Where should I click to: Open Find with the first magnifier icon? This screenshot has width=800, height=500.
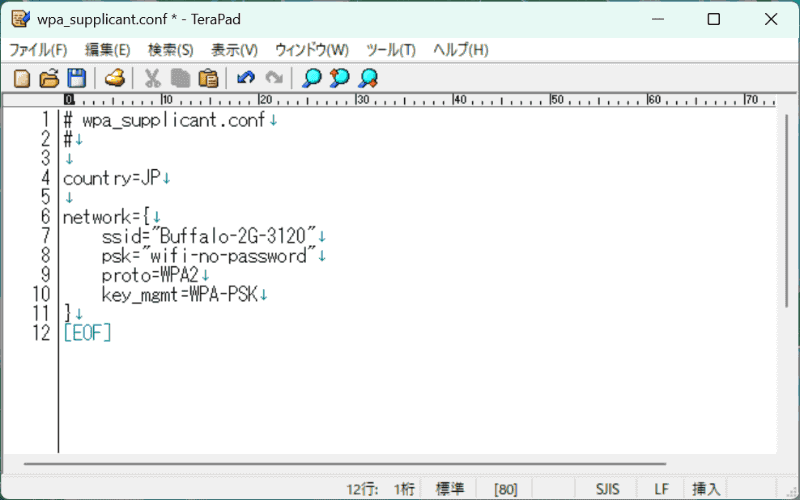[x=312, y=79]
